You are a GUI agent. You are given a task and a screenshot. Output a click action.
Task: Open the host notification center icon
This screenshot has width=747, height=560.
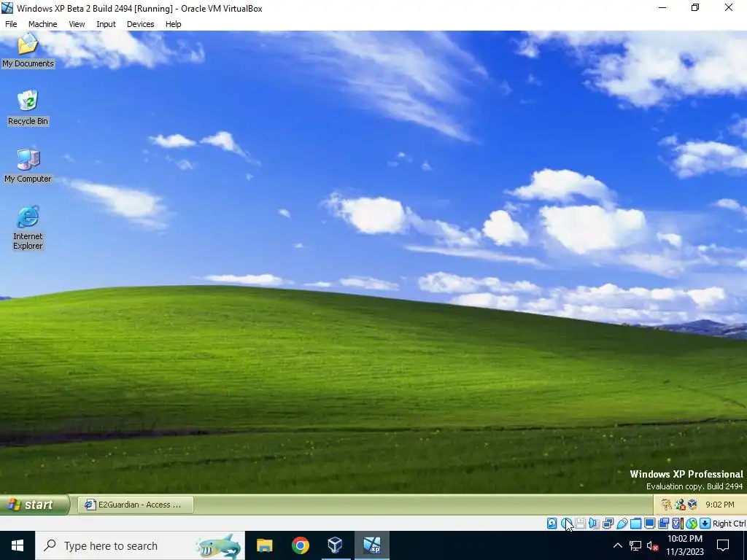pos(723,545)
